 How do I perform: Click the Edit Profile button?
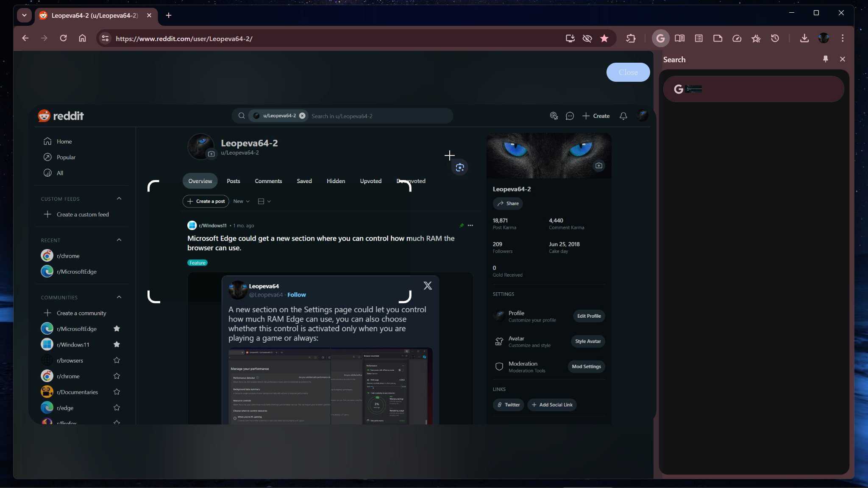(x=589, y=316)
